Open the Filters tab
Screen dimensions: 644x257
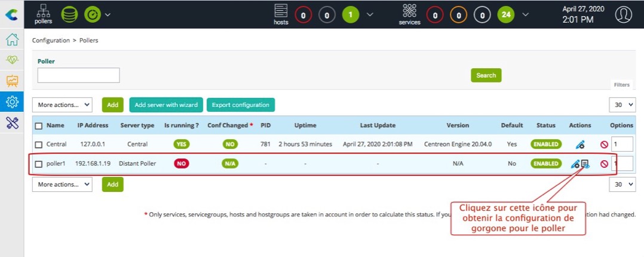[621, 85]
